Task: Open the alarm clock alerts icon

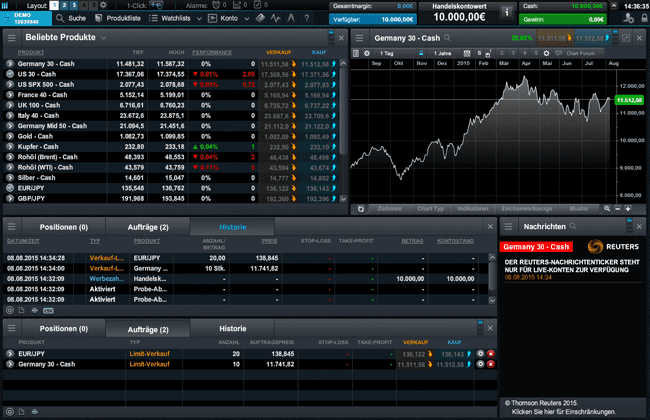Action: (216, 5)
